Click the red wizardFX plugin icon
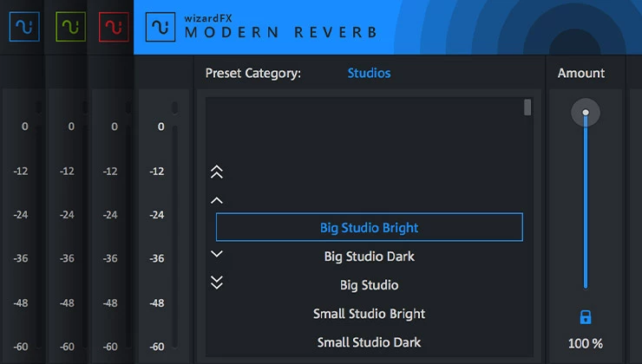The width and height of the screenshot is (642, 364). [x=114, y=27]
